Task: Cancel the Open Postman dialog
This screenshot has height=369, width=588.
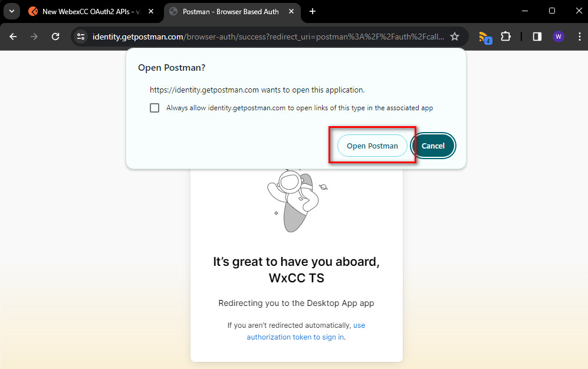Action: coord(433,146)
